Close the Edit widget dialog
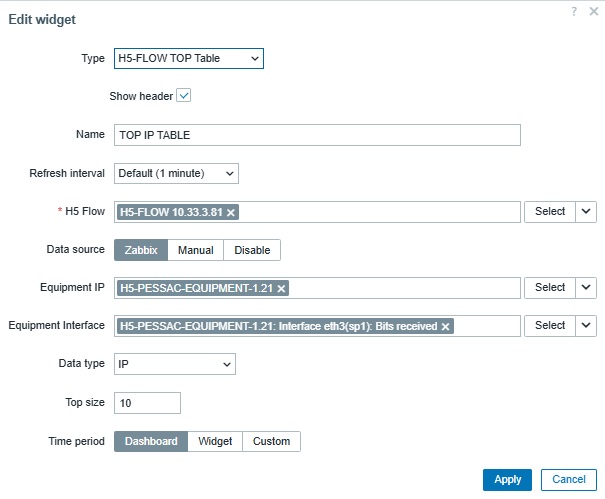 592,11
